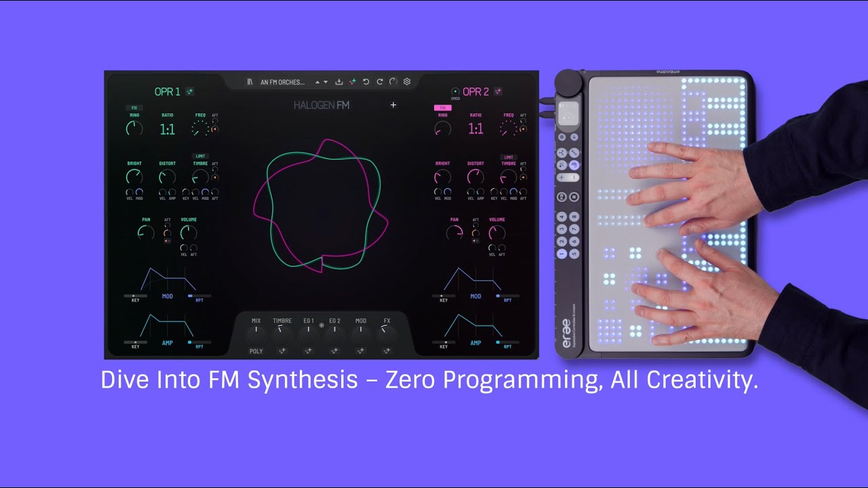Viewport: 868px width, 488px height.
Task: Click sparkle icon under TIMBRE macro knob
Action: click(282, 351)
